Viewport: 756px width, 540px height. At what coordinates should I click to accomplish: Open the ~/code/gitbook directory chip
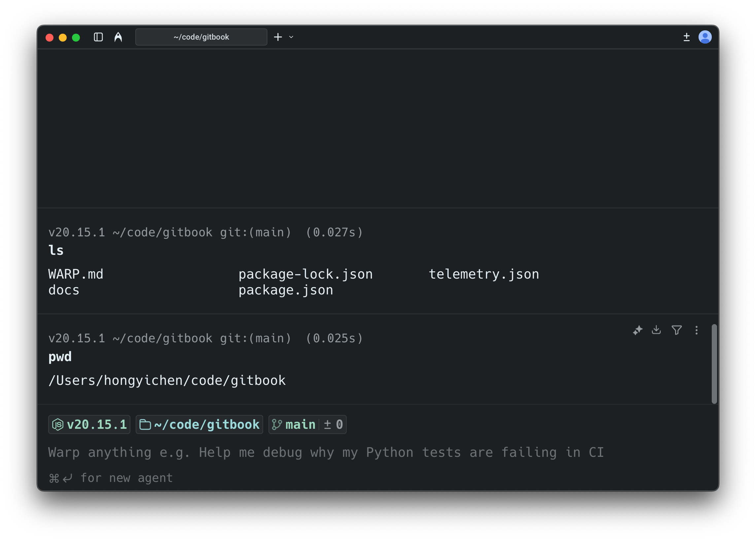pos(199,424)
